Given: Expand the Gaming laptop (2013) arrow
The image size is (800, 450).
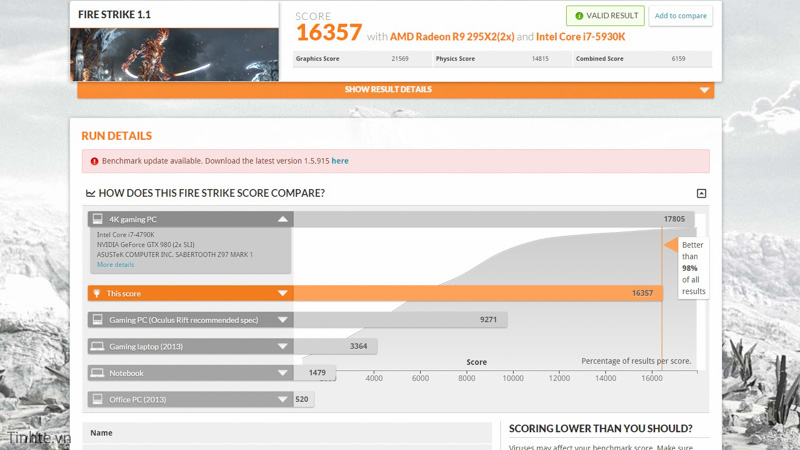Looking at the screenshot, I should point(283,346).
